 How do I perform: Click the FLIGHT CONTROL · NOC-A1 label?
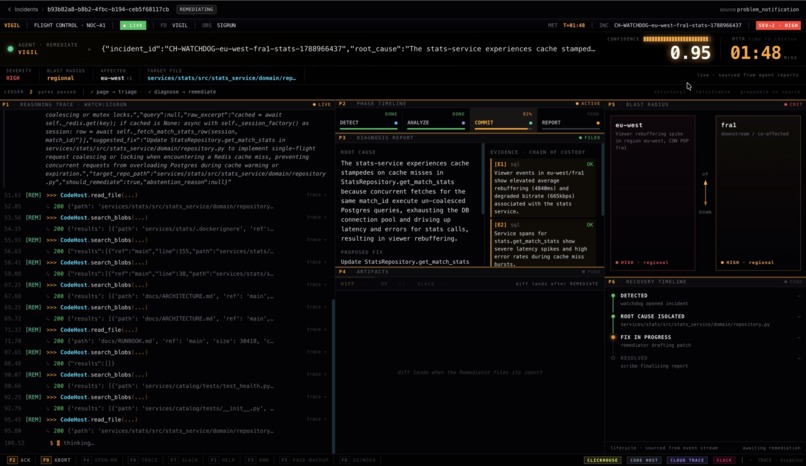click(x=69, y=25)
